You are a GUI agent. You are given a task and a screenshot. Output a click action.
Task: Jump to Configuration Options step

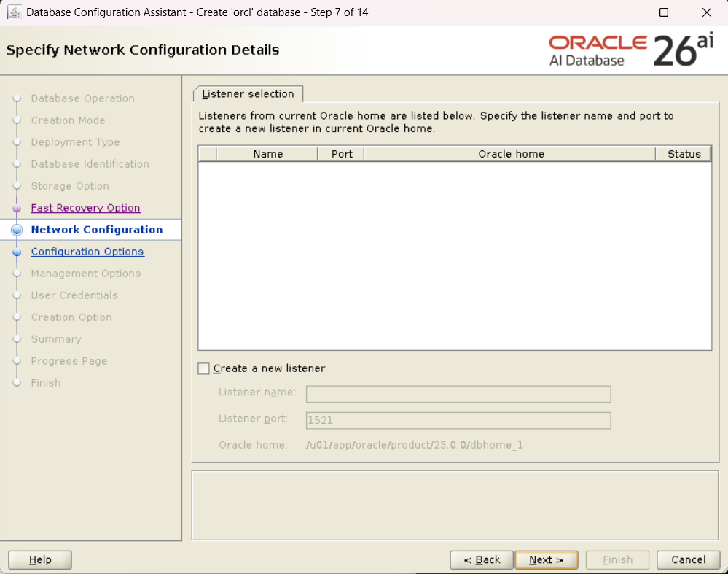[x=87, y=252]
